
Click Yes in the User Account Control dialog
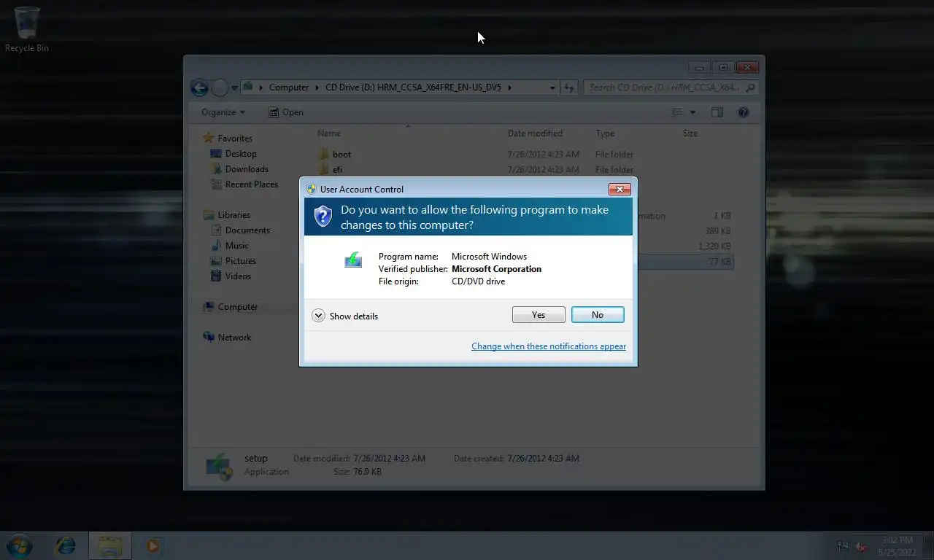539,314
